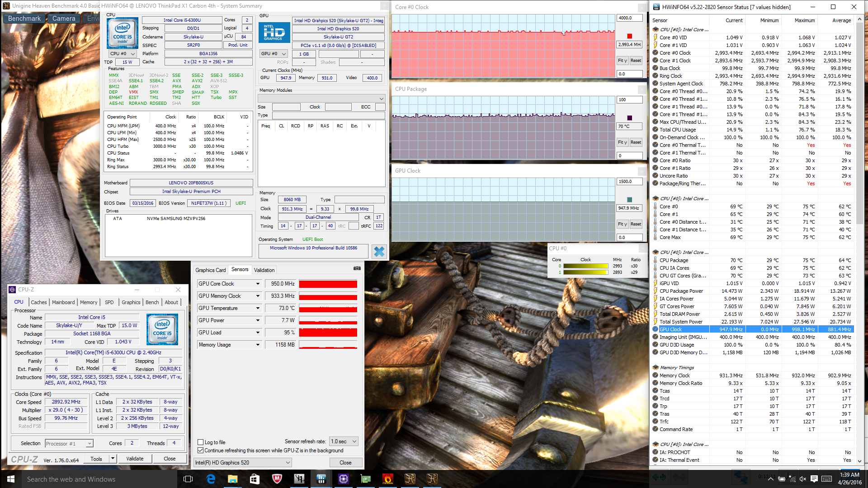The width and height of the screenshot is (868, 488).
Task: Click Reset in GPU Clock graph
Action: 636,224
